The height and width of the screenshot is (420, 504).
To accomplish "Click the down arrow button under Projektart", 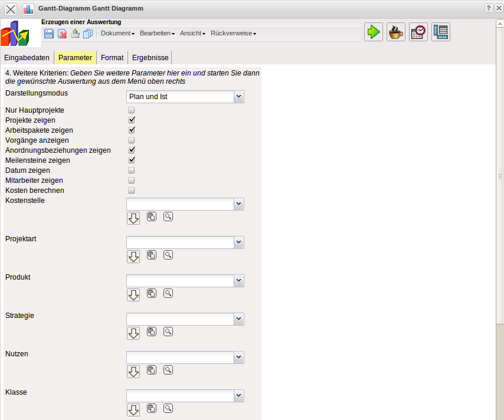I will click(133, 257).
